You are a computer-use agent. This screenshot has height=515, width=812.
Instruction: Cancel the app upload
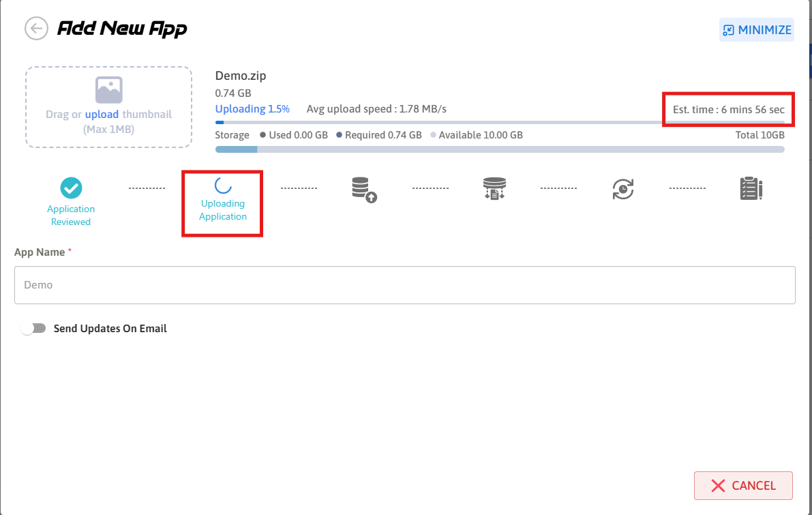click(743, 486)
